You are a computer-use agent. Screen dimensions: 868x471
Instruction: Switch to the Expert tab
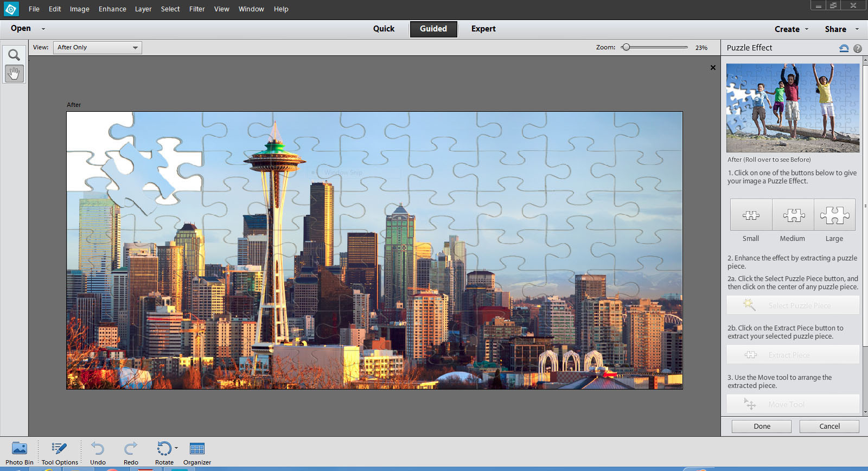pos(483,29)
